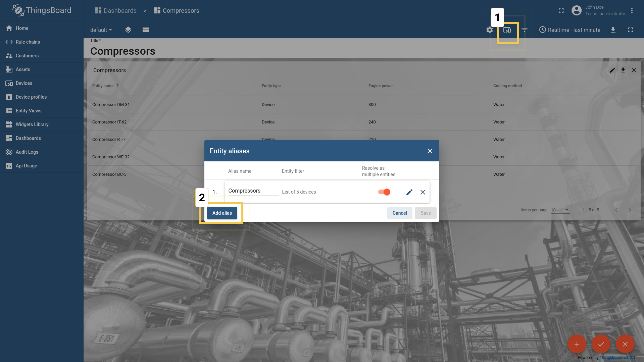Image resolution: width=644 pixels, height=362 pixels.
Task: Click the Compressors alias name field
Action: (253, 191)
